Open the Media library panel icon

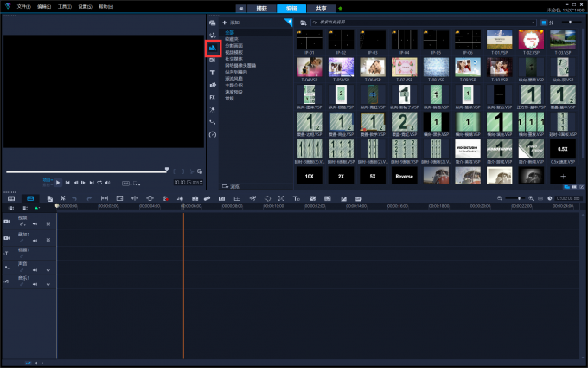[212, 23]
